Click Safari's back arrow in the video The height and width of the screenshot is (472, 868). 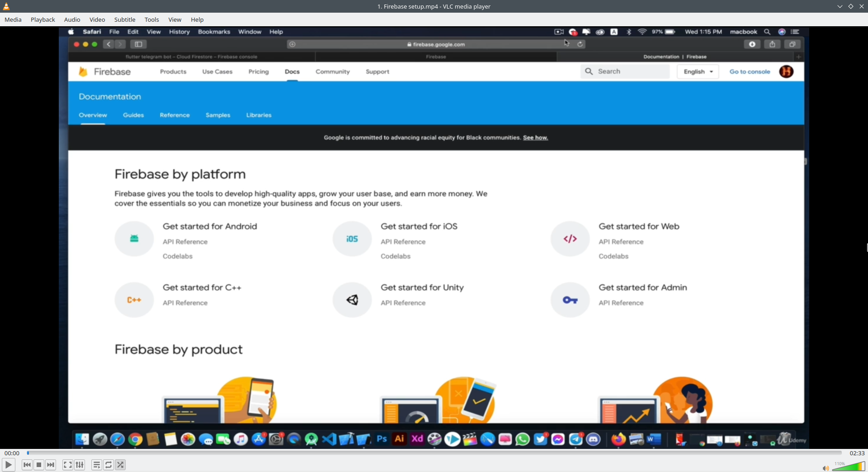coord(108,44)
